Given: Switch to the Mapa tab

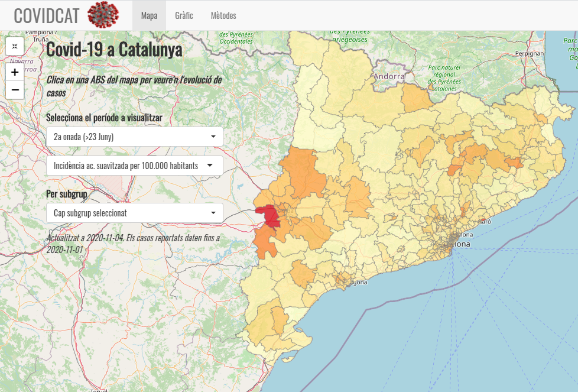Looking at the screenshot, I should tap(149, 15).
